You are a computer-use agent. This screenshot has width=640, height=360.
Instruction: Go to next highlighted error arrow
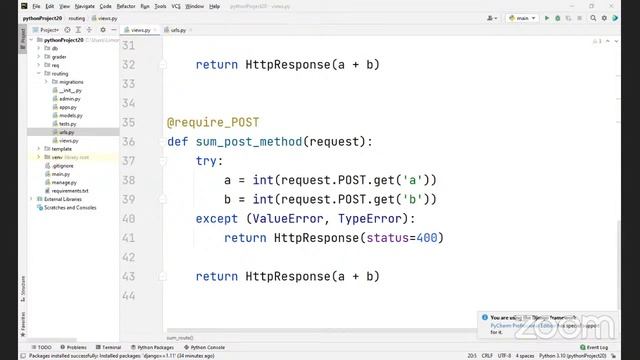616,41
